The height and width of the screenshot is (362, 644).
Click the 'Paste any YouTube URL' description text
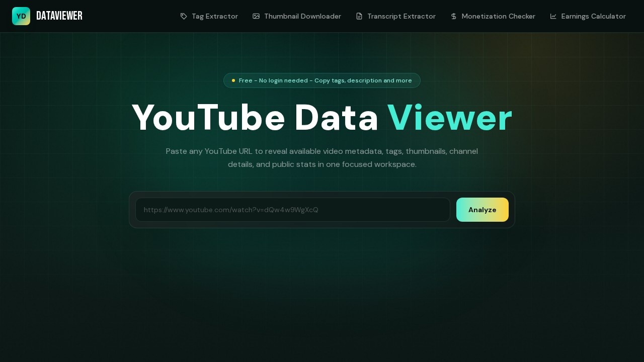(322, 158)
